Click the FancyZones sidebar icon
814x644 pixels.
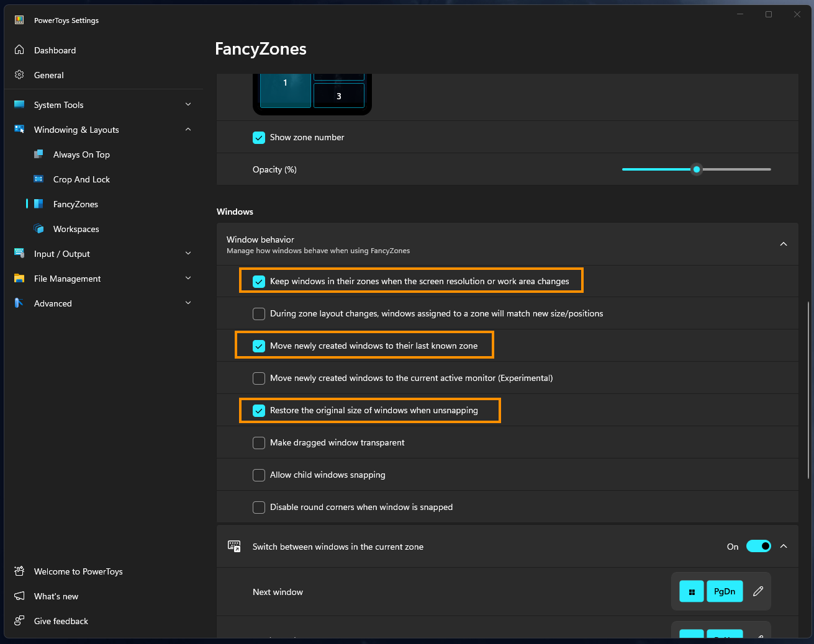(x=38, y=204)
